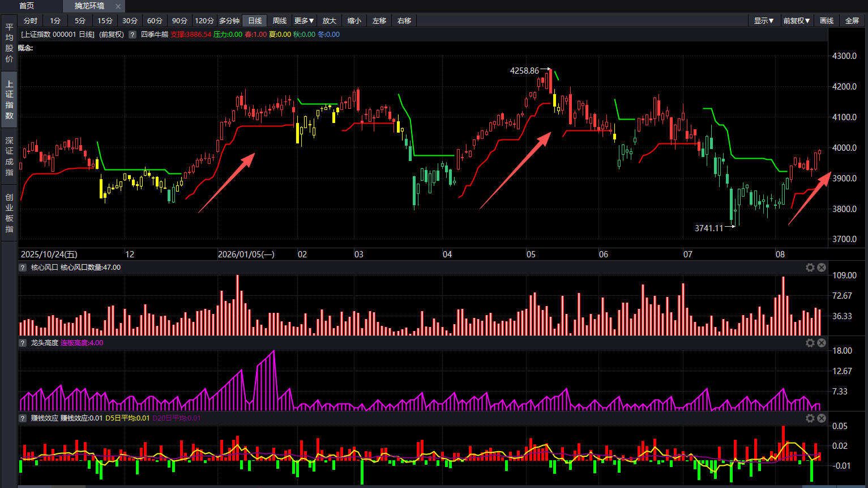Switch to 平均股价 side tab
Image resolution: width=868 pixels, height=488 pixels.
point(9,43)
